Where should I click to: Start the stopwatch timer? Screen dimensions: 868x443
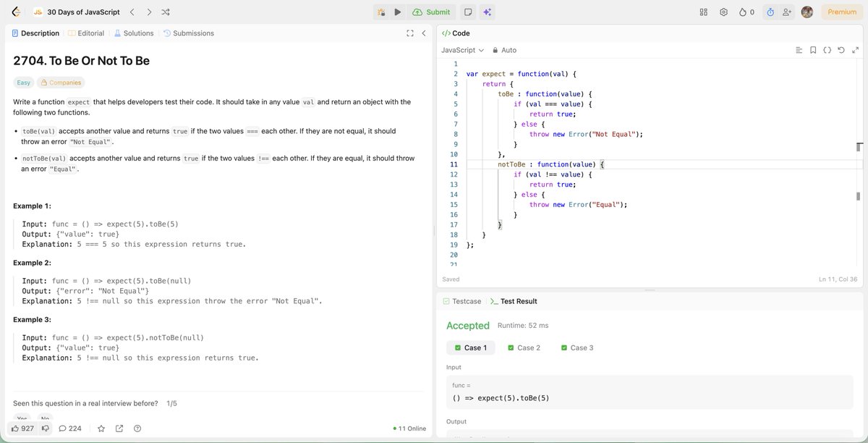(770, 12)
